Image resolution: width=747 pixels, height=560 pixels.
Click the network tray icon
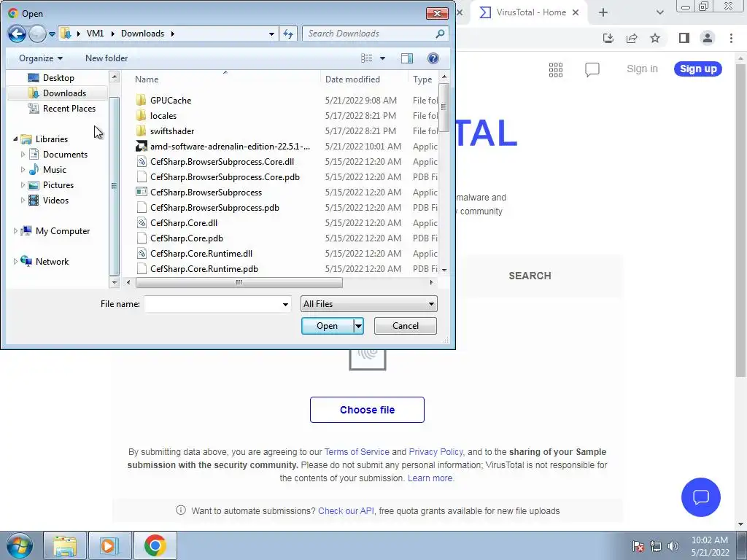[x=656, y=546]
